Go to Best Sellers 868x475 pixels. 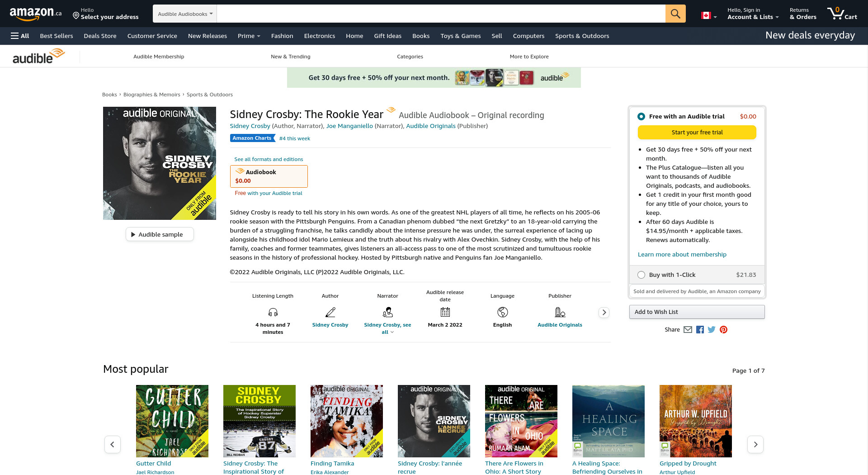coord(57,36)
